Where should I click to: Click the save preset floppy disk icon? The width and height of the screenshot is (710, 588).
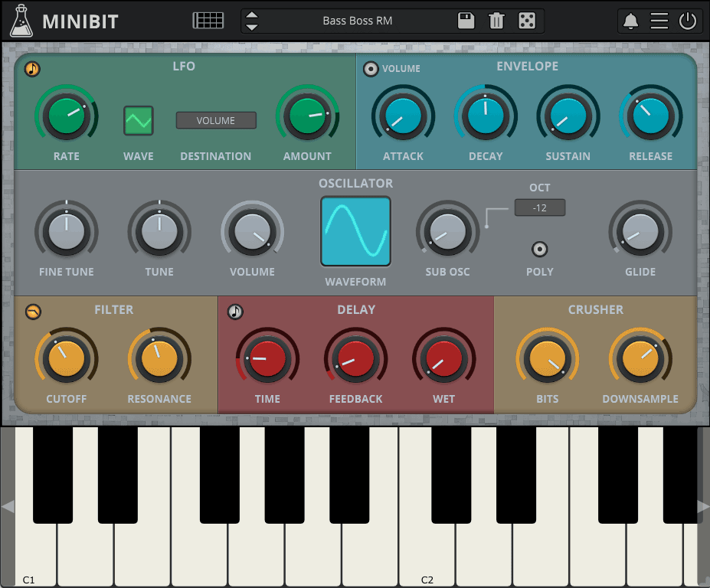(x=466, y=21)
